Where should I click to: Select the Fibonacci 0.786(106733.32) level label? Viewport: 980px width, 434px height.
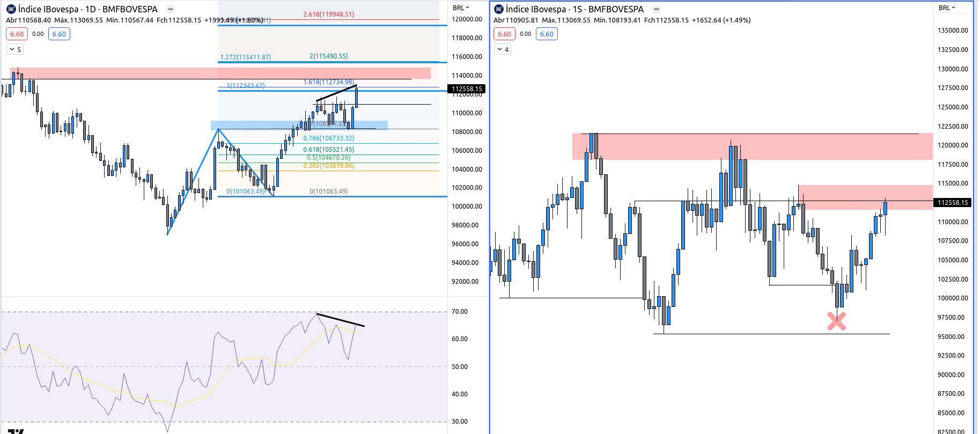328,138
